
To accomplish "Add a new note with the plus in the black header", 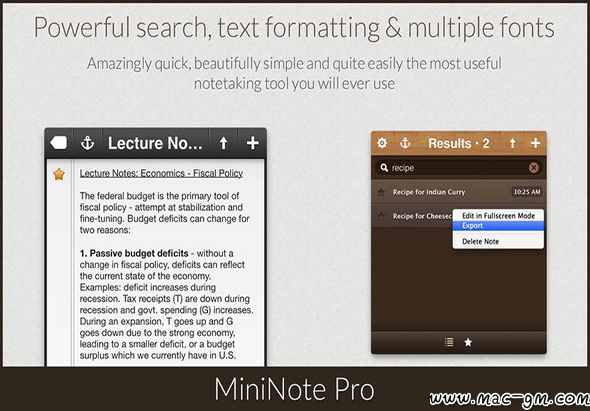I will tap(252, 143).
